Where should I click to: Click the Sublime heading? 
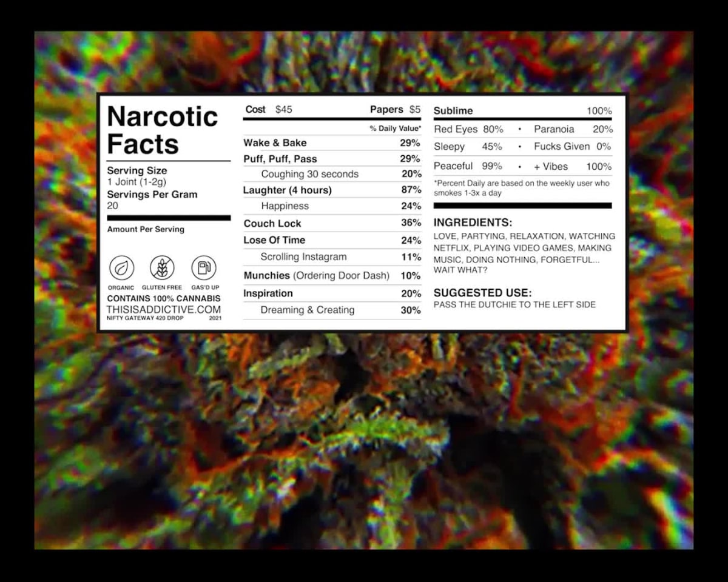coord(453,111)
